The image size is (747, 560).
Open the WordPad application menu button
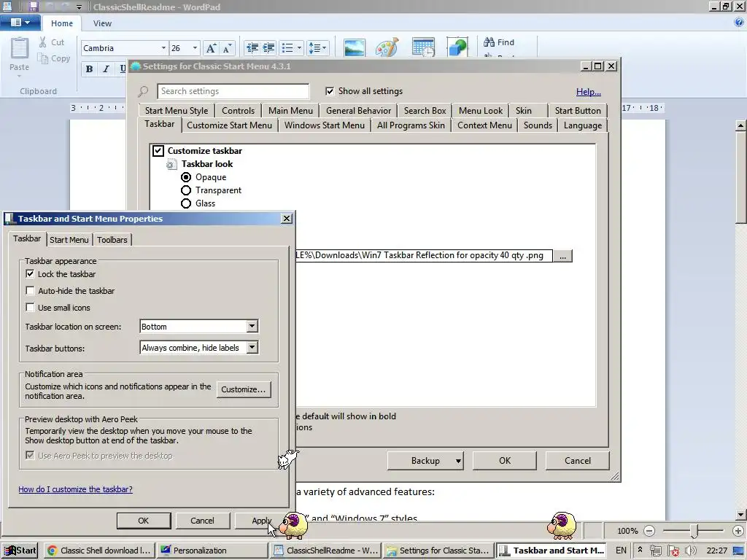20,23
